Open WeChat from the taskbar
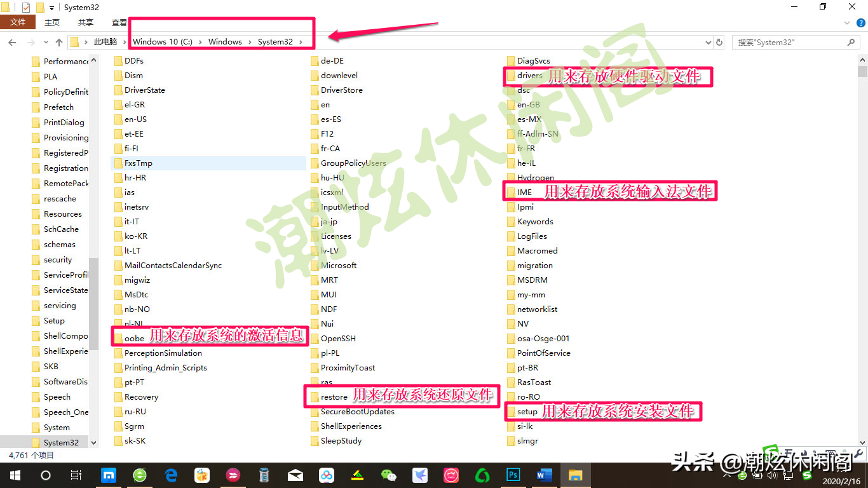 click(388, 475)
